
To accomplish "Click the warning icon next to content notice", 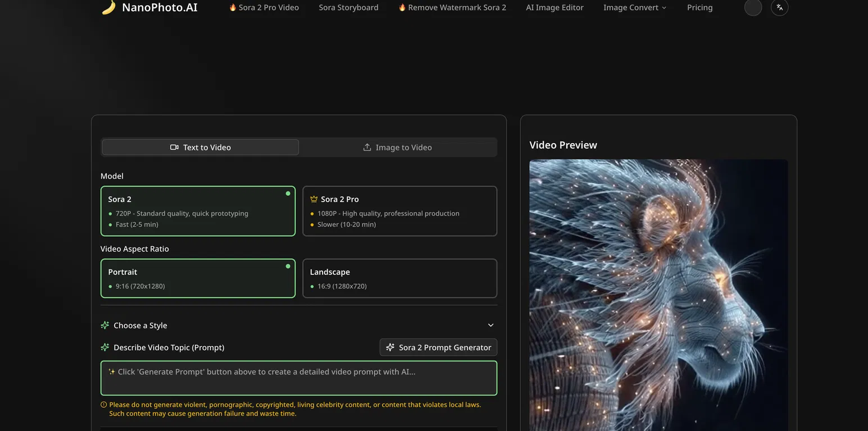I will pyautogui.click(x=104, y=405).
